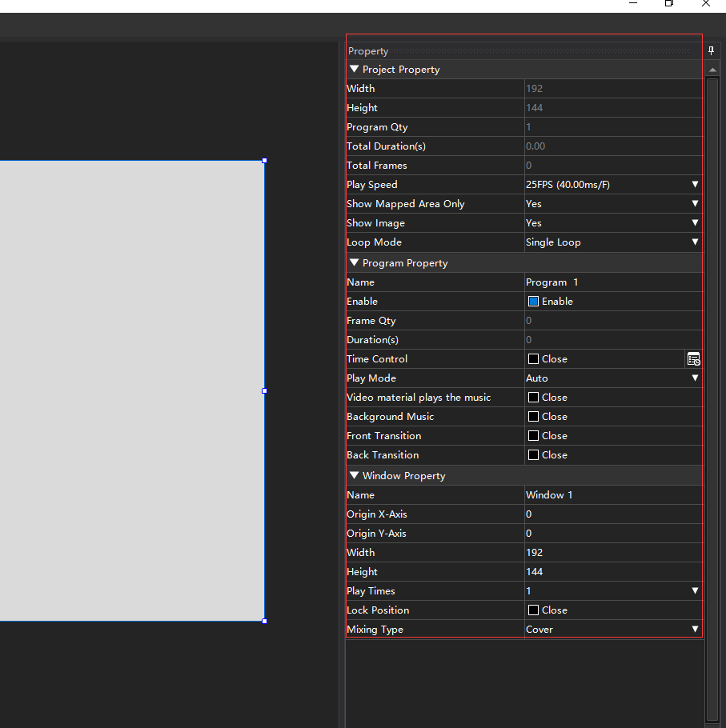This screenshot has width=726, height=728.
Task: Toggle the Lock Position checkbox
Action: 533,610
